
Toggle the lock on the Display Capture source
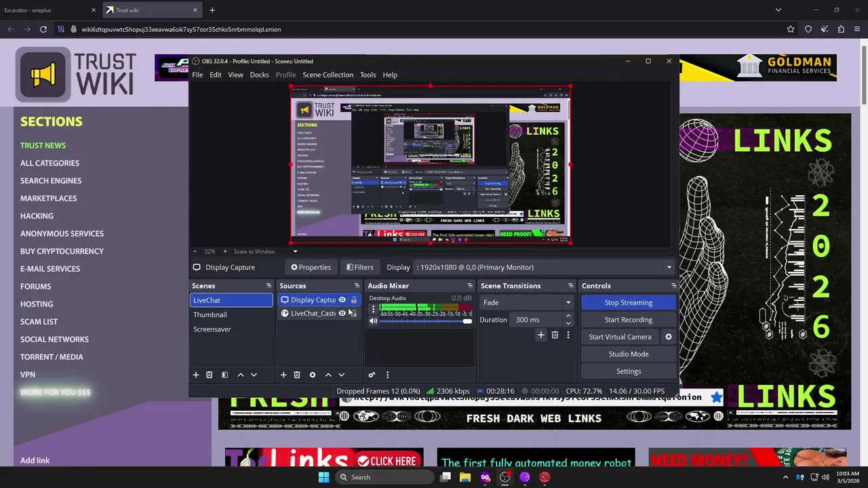click(353, 300)
